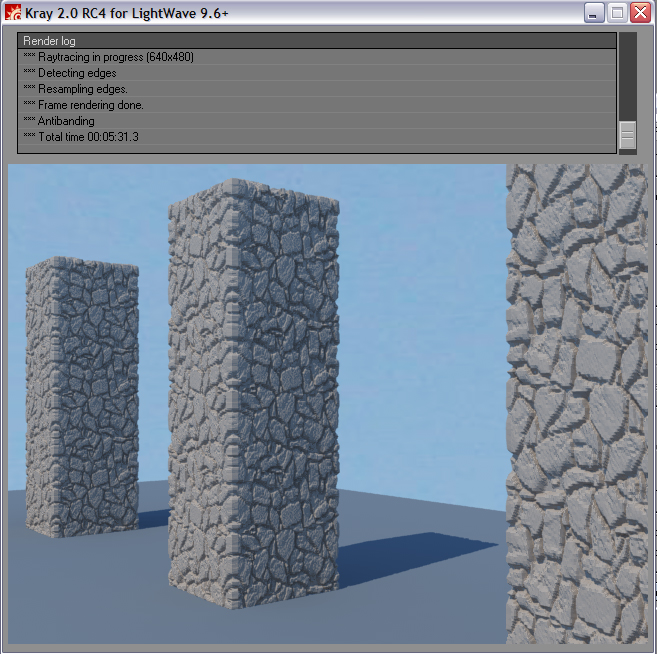Close the Kray 2.0 RC4 window
The height and width of the screenshot is (654, 657).
(640, 13)
